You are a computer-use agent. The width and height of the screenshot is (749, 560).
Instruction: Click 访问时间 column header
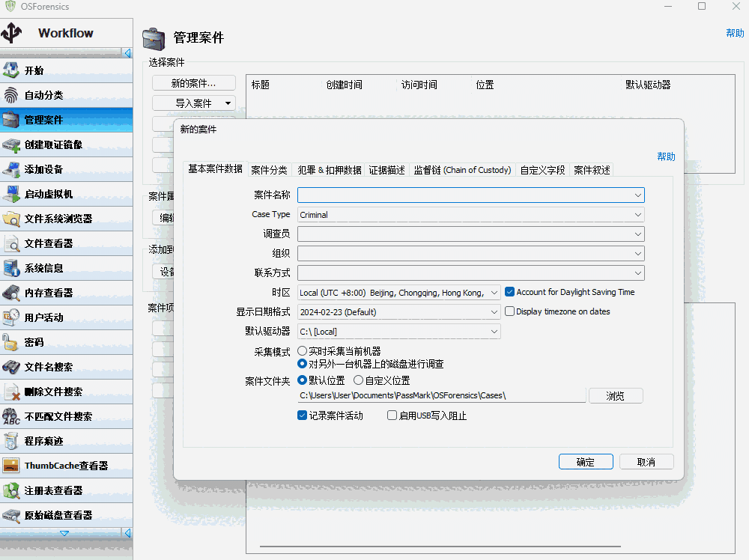click(x=419, y=85)
